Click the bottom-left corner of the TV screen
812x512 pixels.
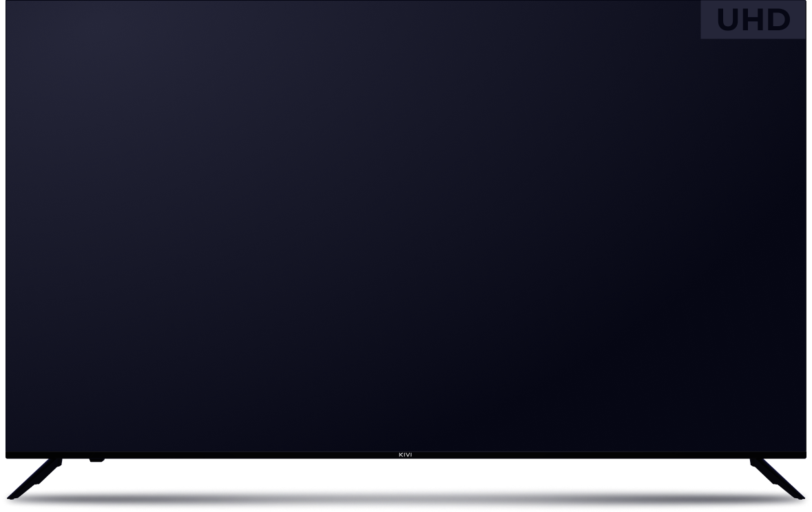click(x=8, y=449)
